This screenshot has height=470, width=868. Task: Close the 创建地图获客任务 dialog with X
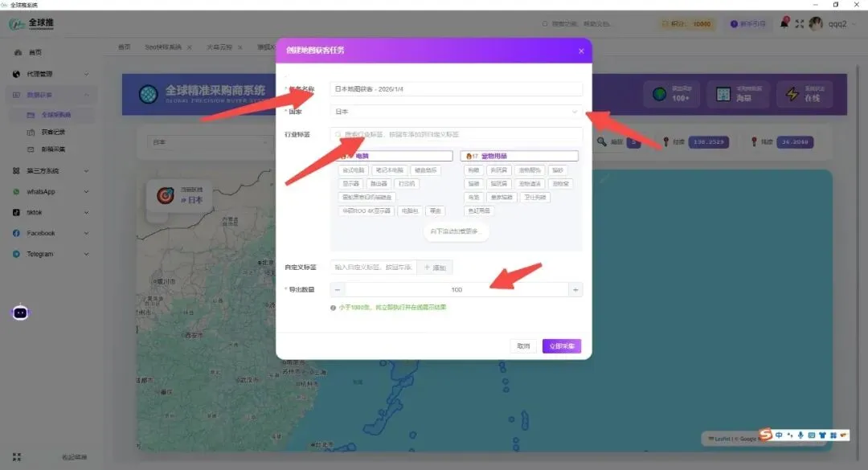pyautogui.click(x=581, y=51)
